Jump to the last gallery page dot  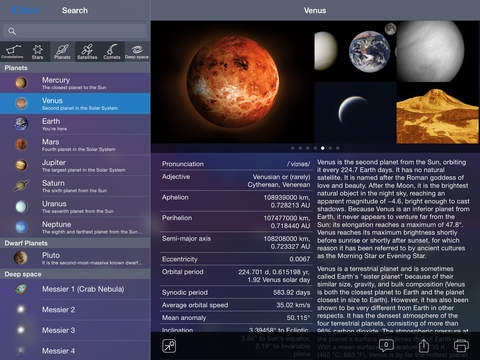tap(338, 148)
